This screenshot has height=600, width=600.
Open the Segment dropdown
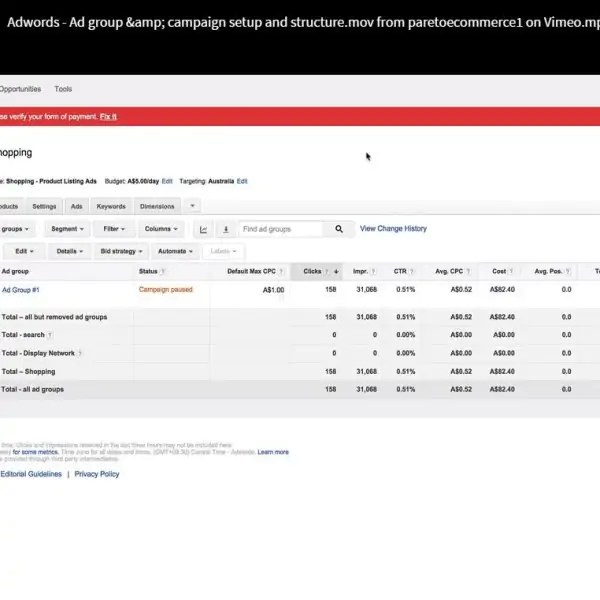(x=67, y=229)
